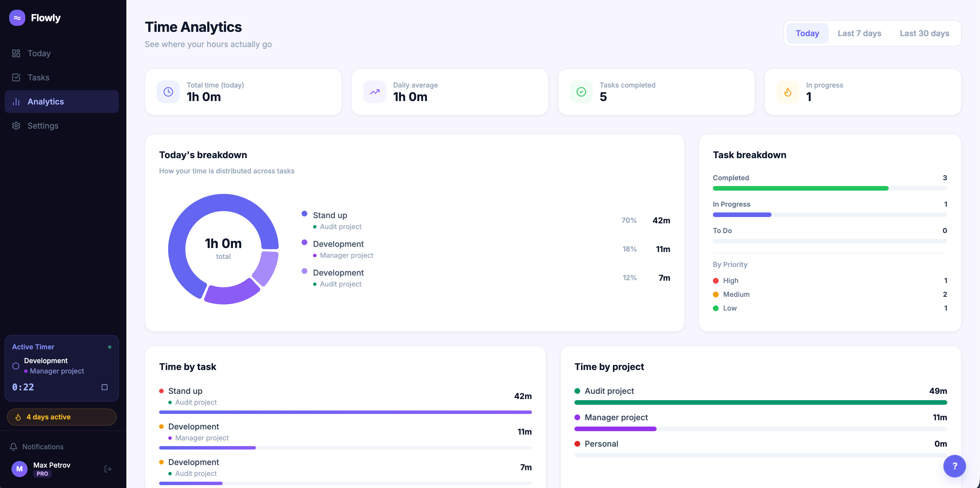The height and width of the screenshot is (488, 980).
Task: Click the trend arrow Daily average icon
Action: [x=375, y=92]
